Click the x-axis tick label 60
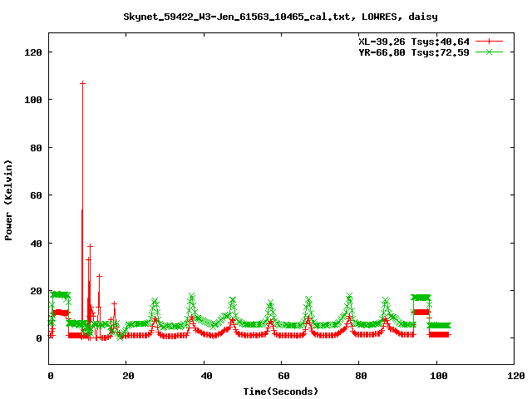532x399 pixels. (x=283, y=376)
